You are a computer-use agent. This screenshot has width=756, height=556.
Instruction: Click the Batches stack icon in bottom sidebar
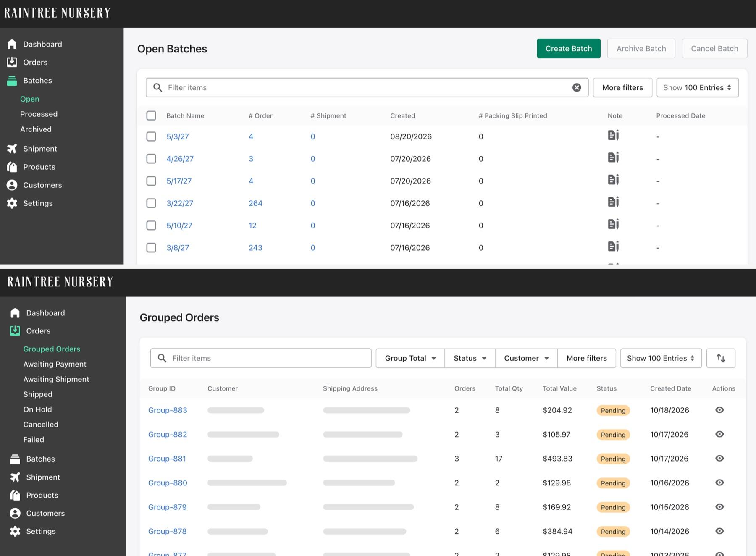pyautogui.click(x=15, y=459)
